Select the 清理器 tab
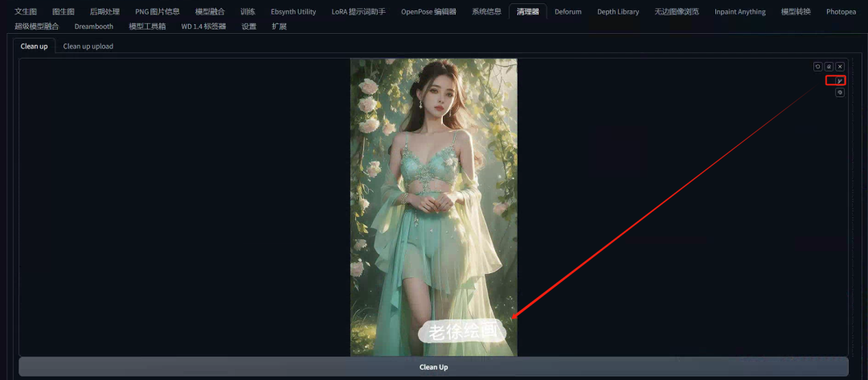868x380 pixels. click(527, 11)
